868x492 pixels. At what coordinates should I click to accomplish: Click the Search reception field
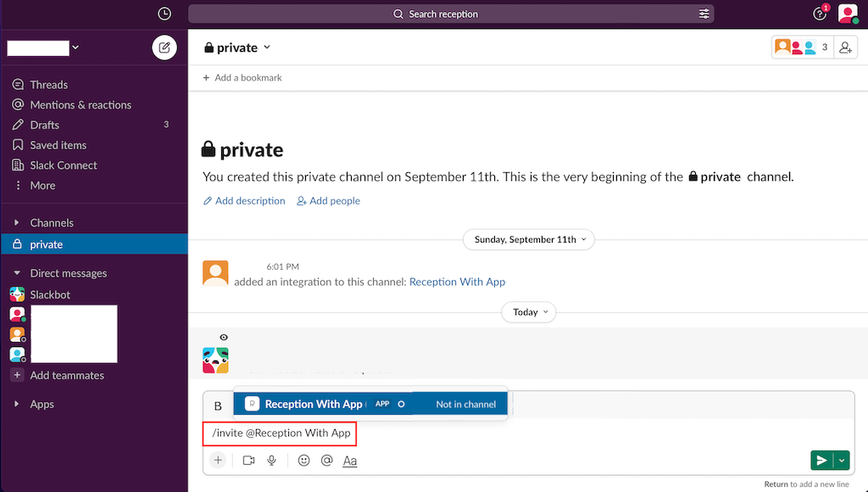tap(443, 14)
